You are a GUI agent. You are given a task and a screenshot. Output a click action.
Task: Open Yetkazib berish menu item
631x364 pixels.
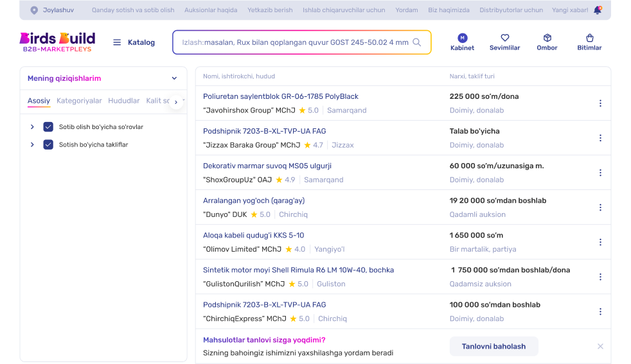click(x=270, y=10)
